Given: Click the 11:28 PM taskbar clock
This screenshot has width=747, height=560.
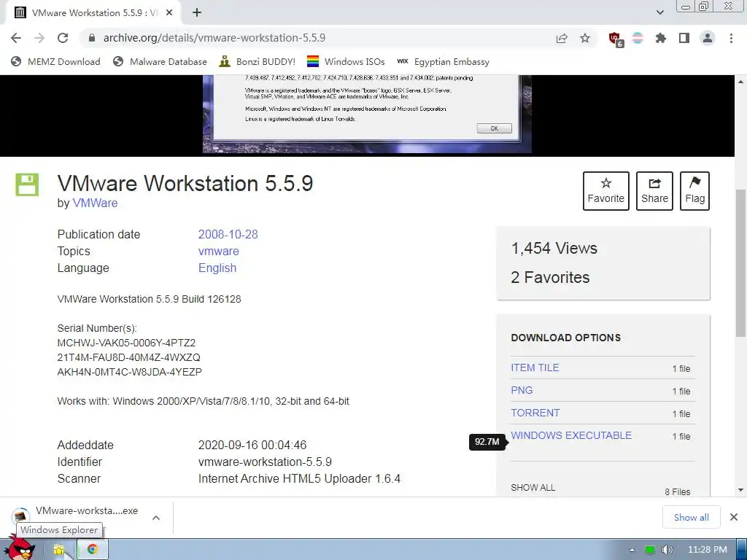Looking at the screenshot, I should (x=707, y=550).
